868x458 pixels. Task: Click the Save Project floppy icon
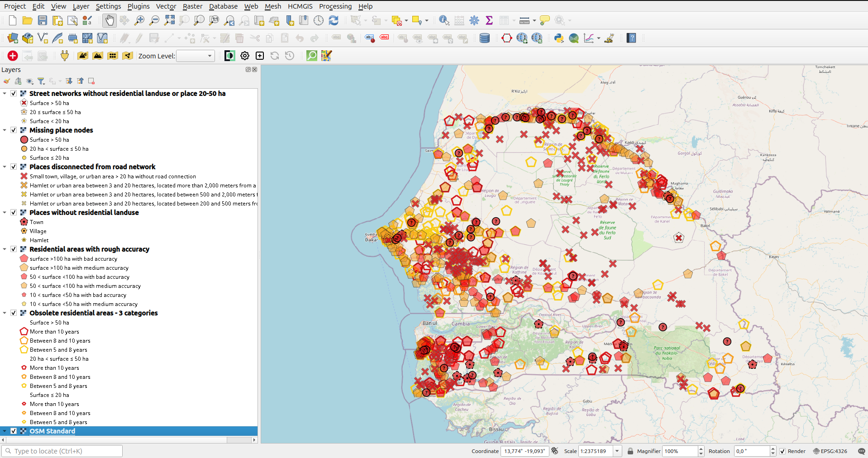[x=43, y=20]
